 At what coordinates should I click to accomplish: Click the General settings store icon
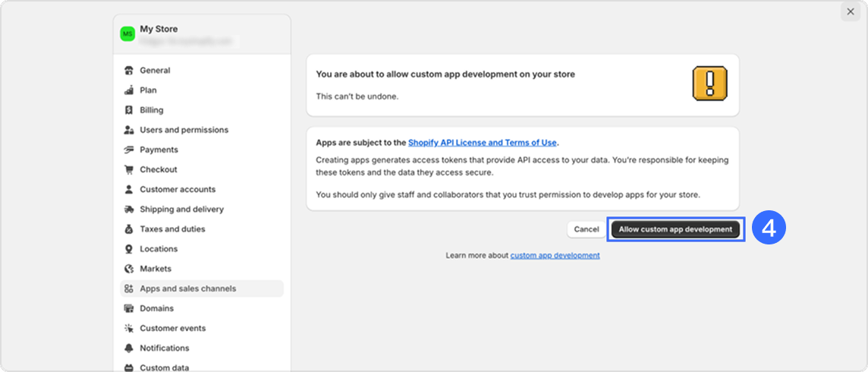point(129,71)
